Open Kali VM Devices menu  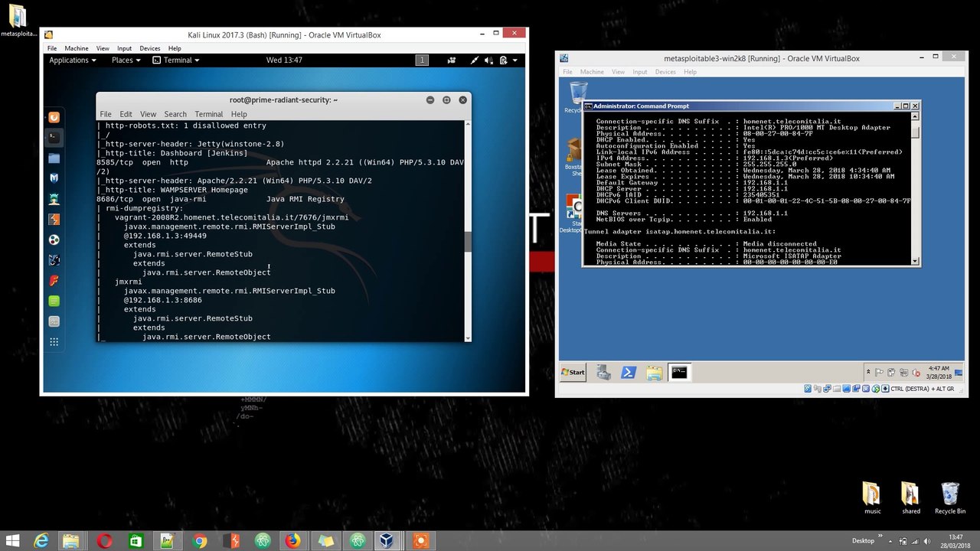150,48
